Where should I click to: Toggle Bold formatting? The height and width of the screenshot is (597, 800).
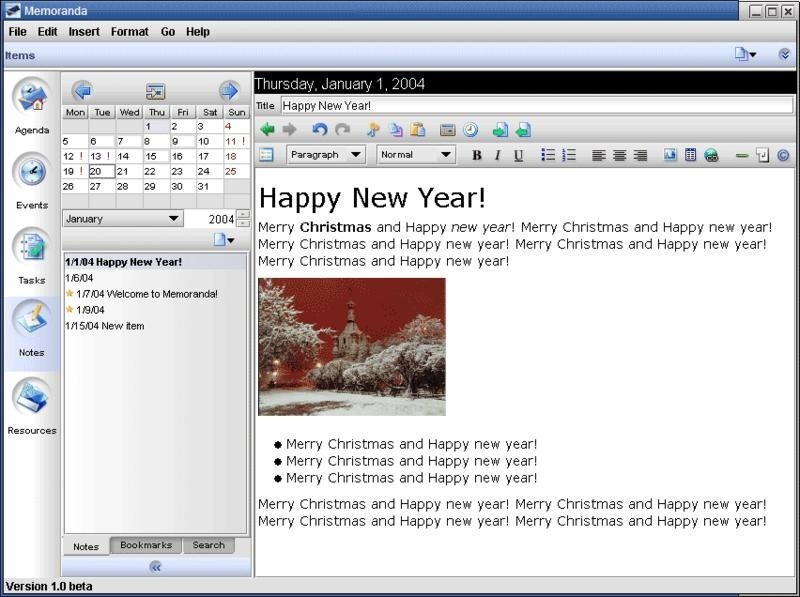tap(477, 155)
